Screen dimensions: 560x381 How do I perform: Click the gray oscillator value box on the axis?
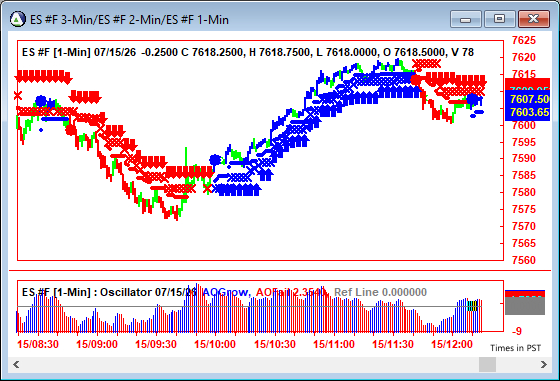pos(525,306)
